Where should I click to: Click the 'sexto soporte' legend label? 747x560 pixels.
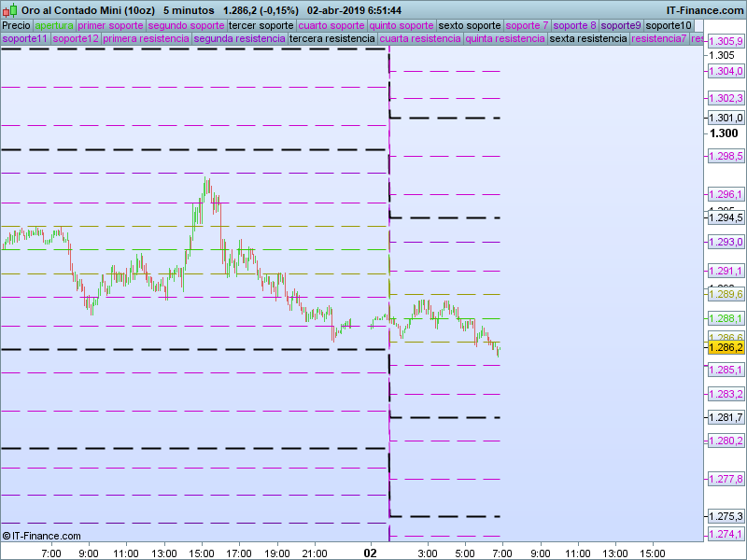(470, 25)
